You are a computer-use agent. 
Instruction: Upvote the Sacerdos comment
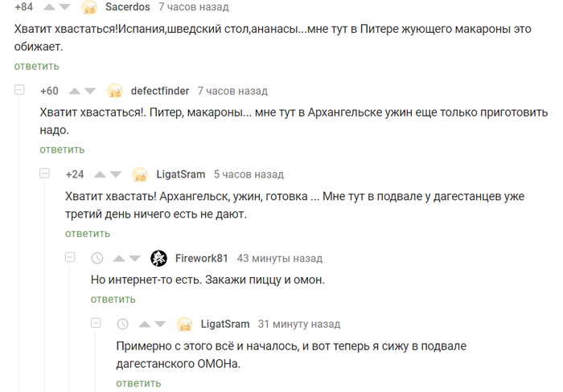coord(49,6)
